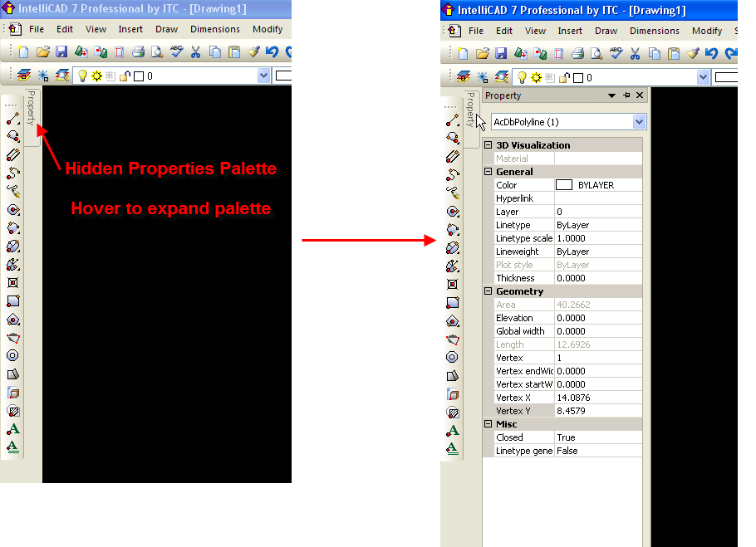Viewport: 756px width, 547px height.
Task: Open Layers manager icon in right window
Action: click(x=464, y=76)
